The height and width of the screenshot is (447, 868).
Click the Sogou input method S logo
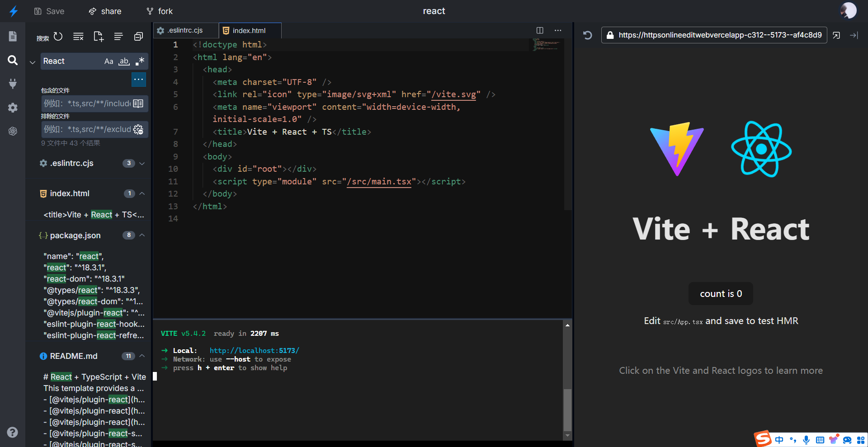click(x=763, y=438)
